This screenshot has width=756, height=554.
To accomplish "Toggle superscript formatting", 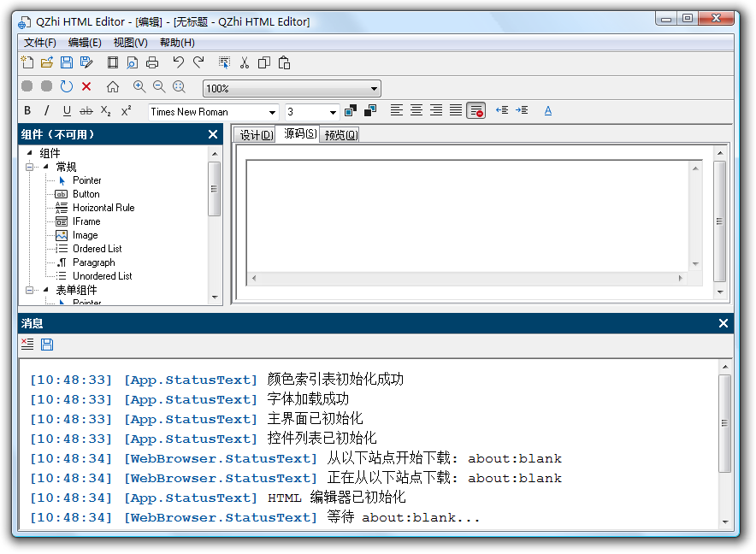I will pos(126,111).
